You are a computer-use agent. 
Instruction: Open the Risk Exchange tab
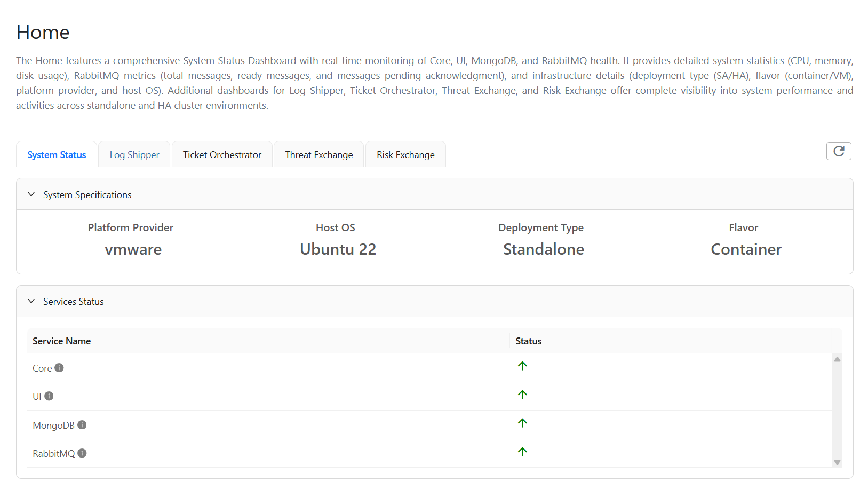pyautogui.click(x=405, y=154)
